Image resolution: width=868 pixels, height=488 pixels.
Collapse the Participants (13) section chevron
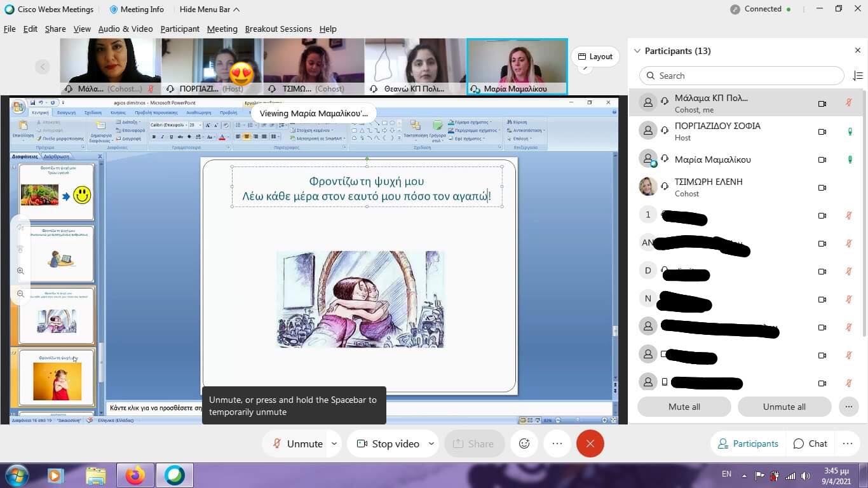tap(637, 51)
